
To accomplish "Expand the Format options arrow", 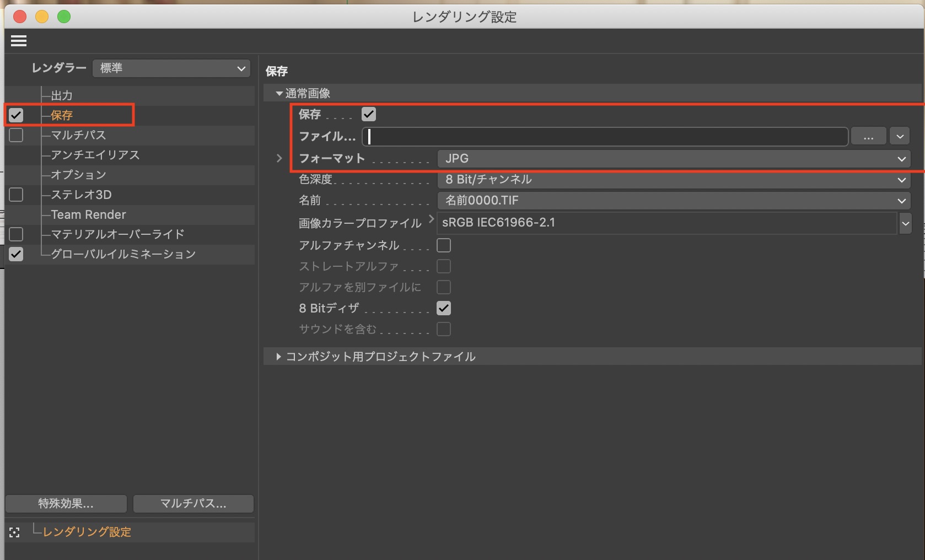I will (x=279, y=159).
